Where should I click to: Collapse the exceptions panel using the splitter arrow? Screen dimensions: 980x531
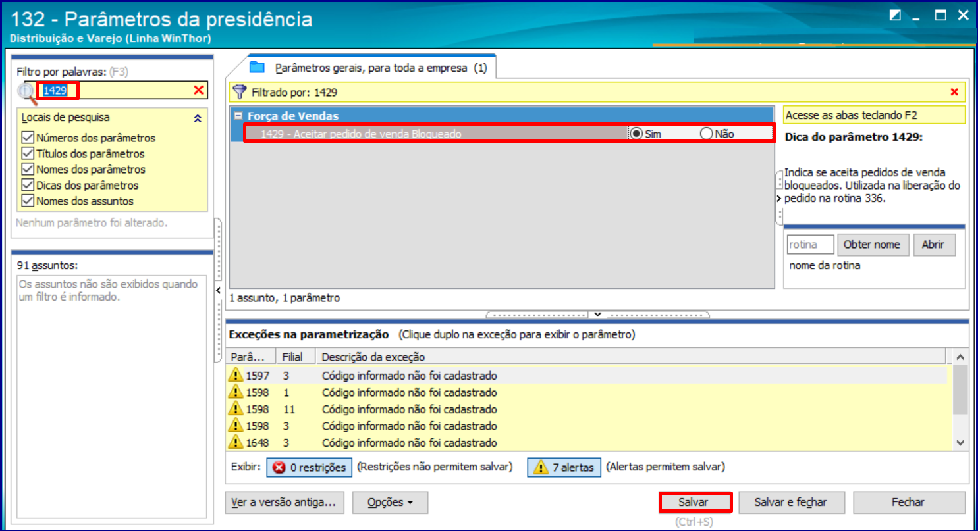point(598,315)
